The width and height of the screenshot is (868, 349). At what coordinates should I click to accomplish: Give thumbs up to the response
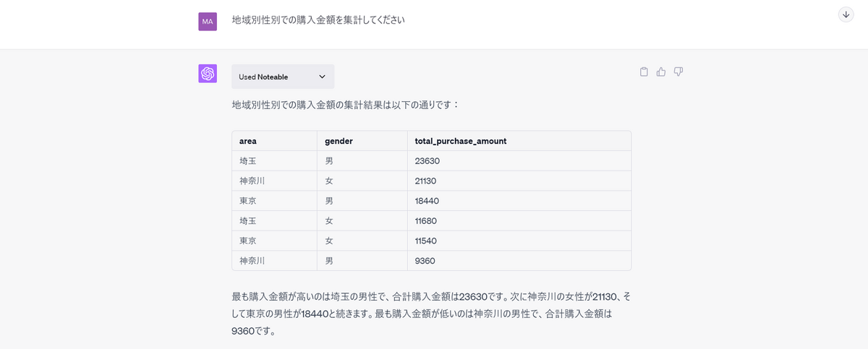[661, 72]
